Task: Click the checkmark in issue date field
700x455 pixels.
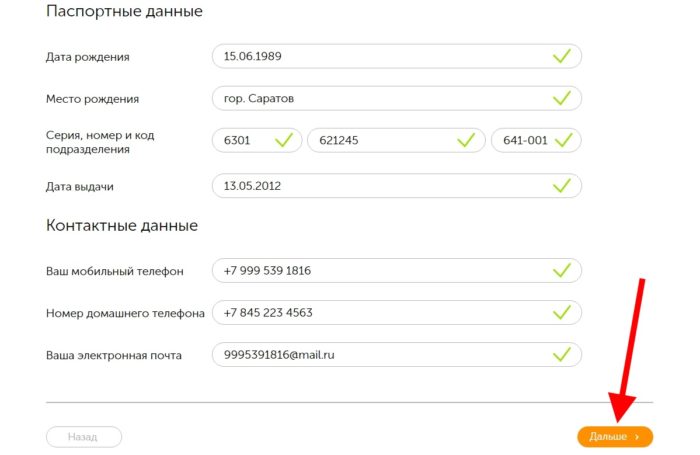Action: [x=562, y=186]
